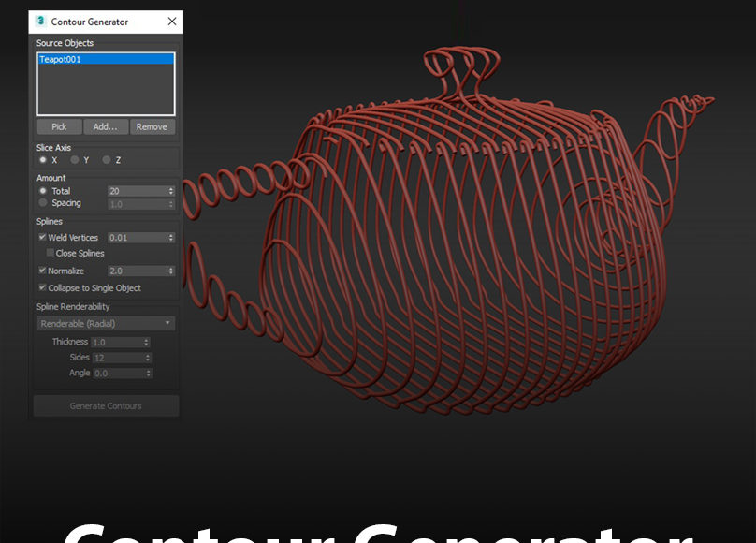Viewport: 756px width, 543px height.
Task: Open the Renderable (Radial) dropdown
Action: [x=106, y=324]
